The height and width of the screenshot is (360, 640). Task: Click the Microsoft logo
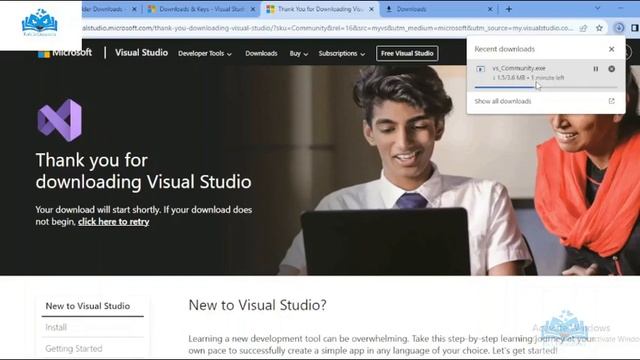coord(65,53)
